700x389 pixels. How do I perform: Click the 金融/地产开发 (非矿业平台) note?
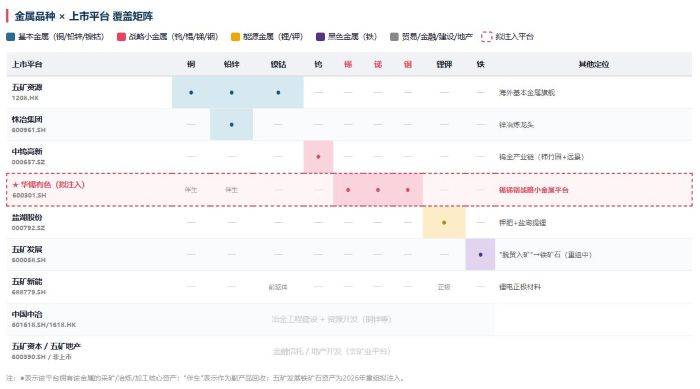(x=331, y=351)
